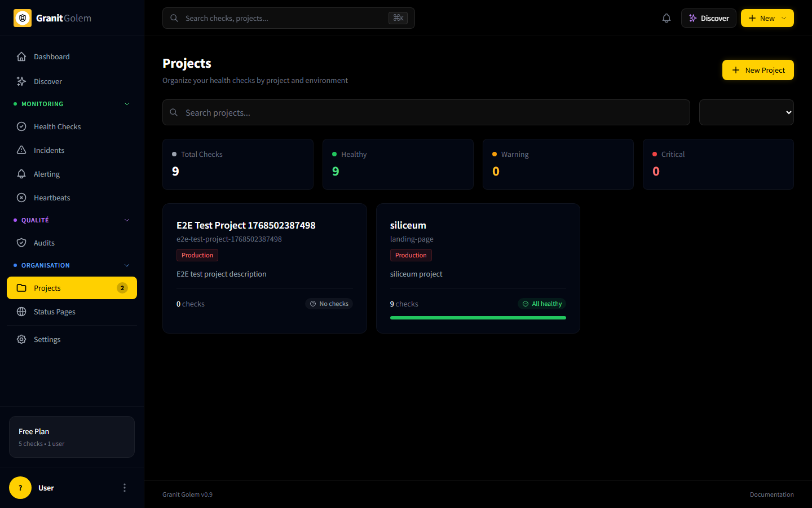
Task: Click the Projects folder icon in sidebar
Action: (x=21, y=288)
